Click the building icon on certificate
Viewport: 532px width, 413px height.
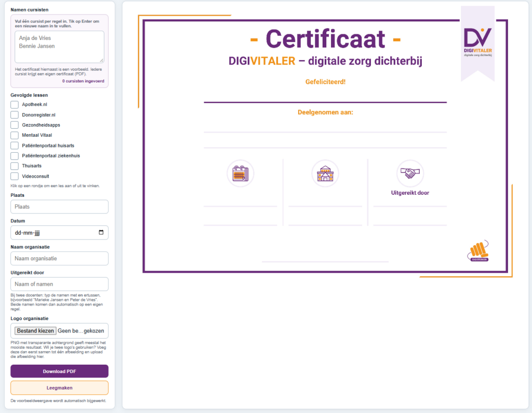pyautogui.click(x=325, y=174)
